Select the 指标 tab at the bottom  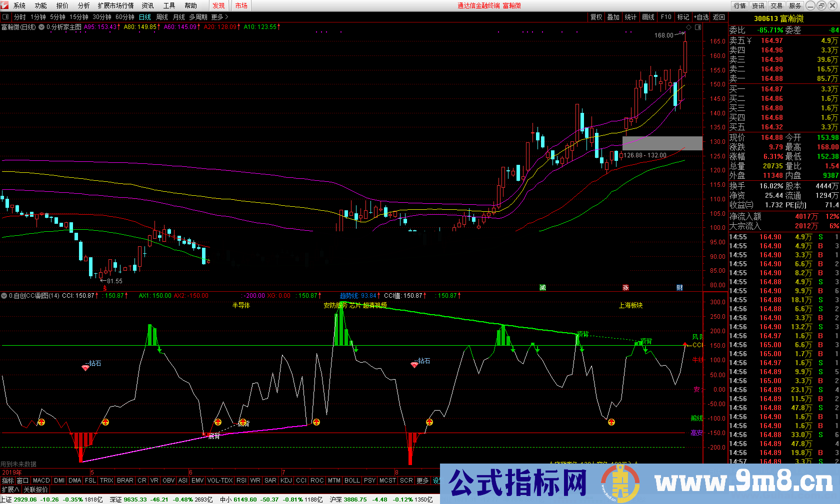tap(7, 481)
